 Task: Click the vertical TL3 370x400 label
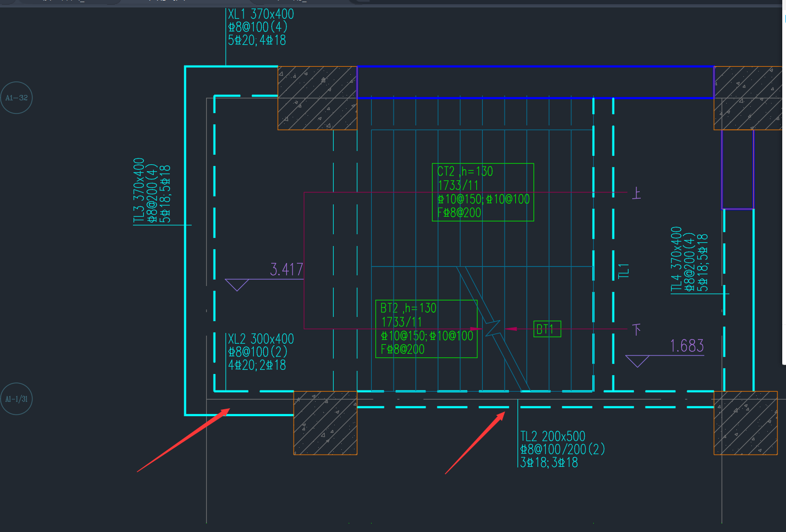point(139,190)
